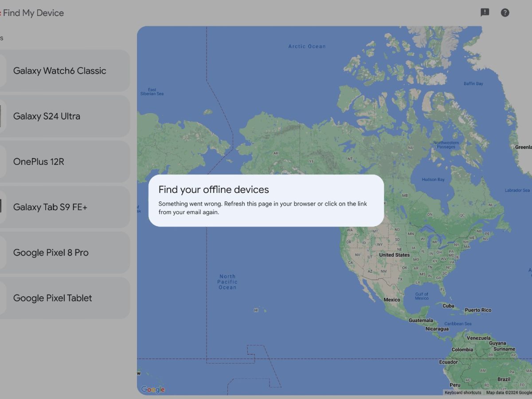Select the Galaxy S24 Ultra device
Viewport: 532px width, 399px height.
point(47,117)
